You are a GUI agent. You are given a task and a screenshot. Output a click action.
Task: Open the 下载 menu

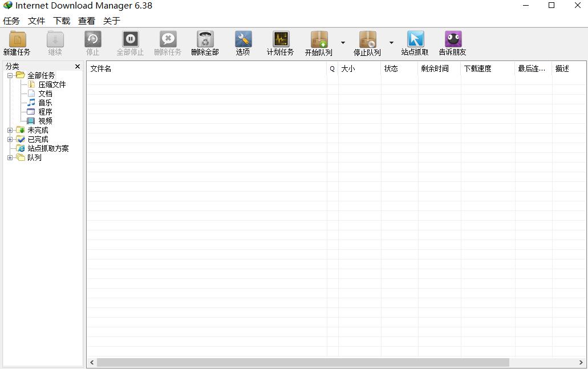tap(61, 21)
